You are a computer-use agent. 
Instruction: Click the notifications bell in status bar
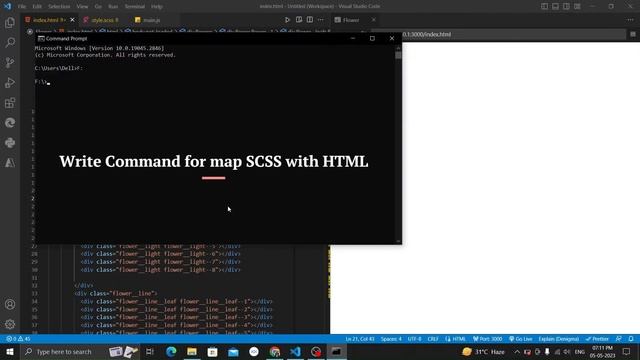[631, 339]
